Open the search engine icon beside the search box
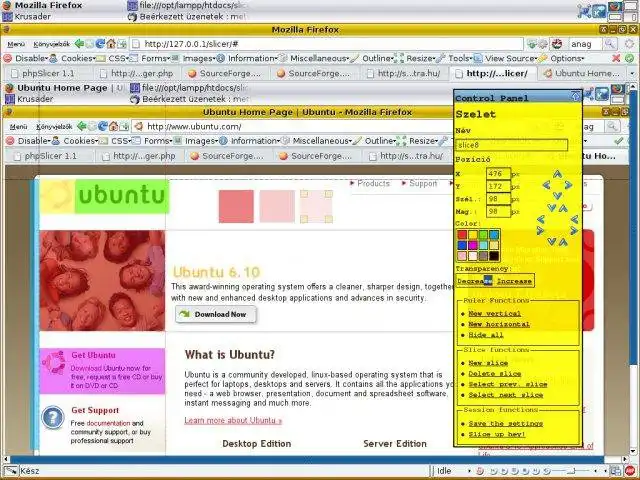The image size is (640, 480). coord(557,44)
